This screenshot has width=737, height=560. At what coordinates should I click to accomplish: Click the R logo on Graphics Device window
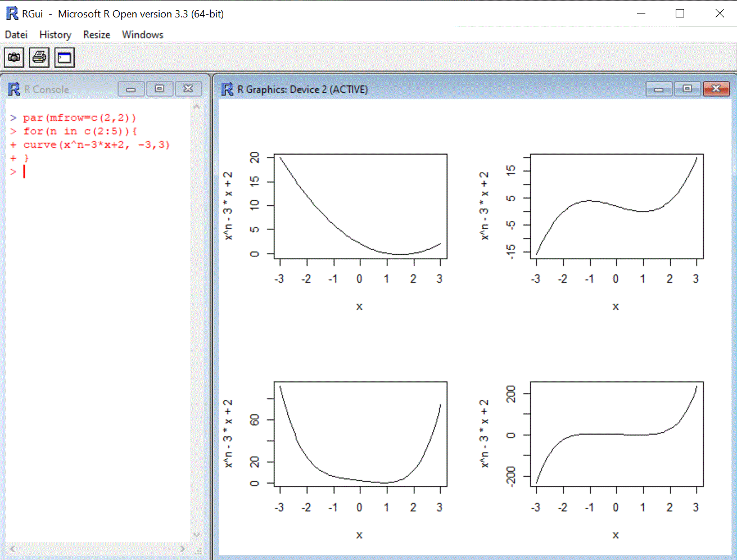tap(227, 89)
